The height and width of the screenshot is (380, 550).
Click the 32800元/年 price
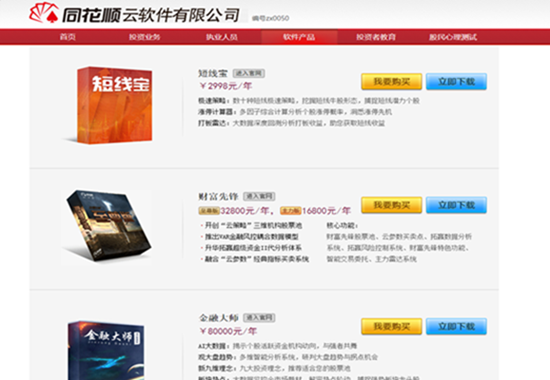coord(244,211)
